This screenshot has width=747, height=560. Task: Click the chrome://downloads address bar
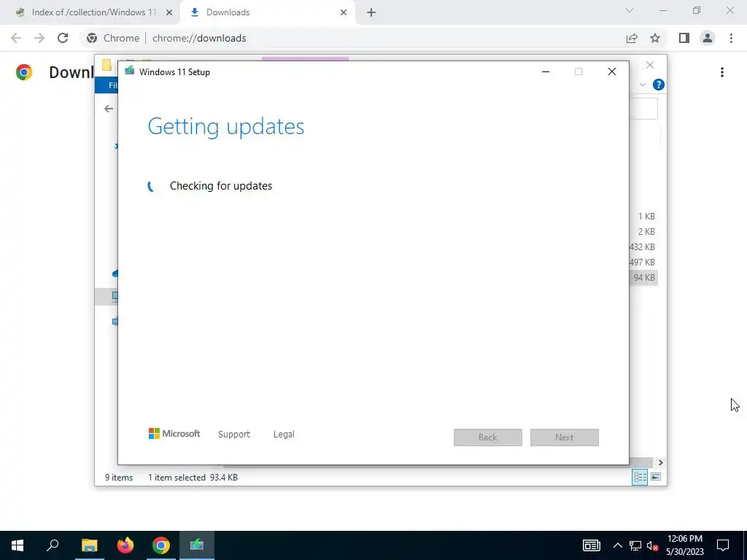(352, 38)
